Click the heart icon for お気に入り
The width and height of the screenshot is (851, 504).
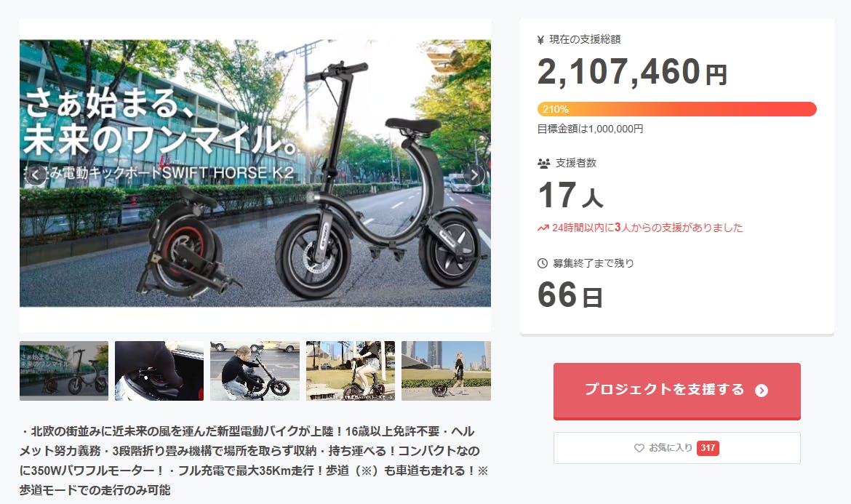click(639, 448)
